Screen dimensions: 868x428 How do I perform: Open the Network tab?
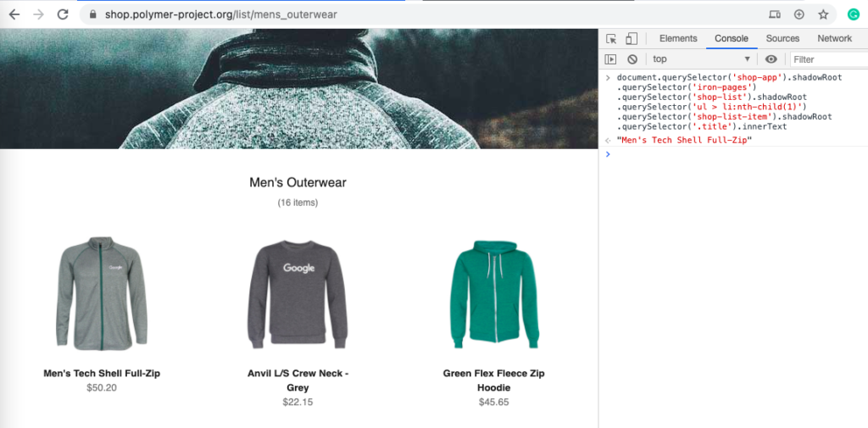(834, 39)
